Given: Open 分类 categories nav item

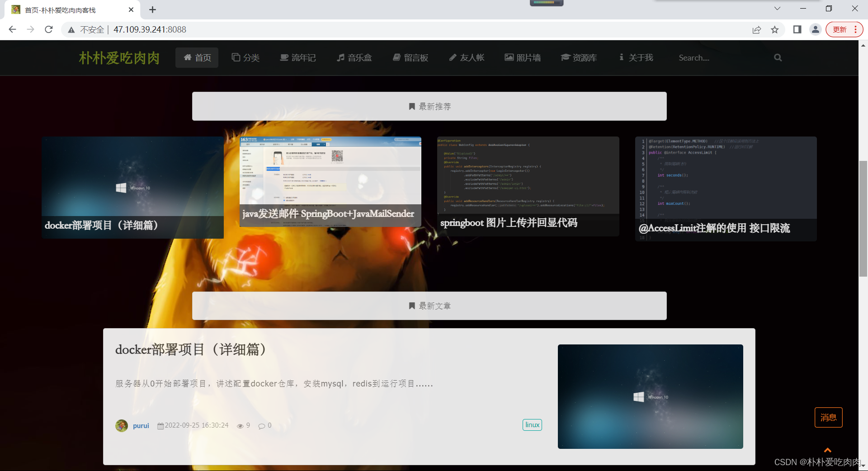Looking at the screenshot, I should (245, 57).
